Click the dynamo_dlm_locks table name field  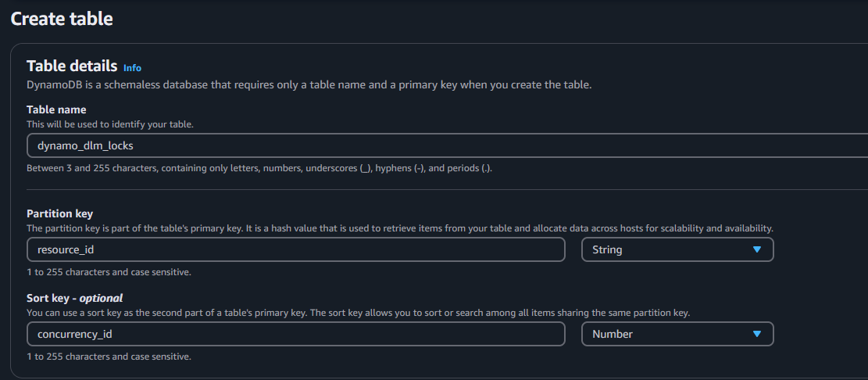click(x=445, y=145)
